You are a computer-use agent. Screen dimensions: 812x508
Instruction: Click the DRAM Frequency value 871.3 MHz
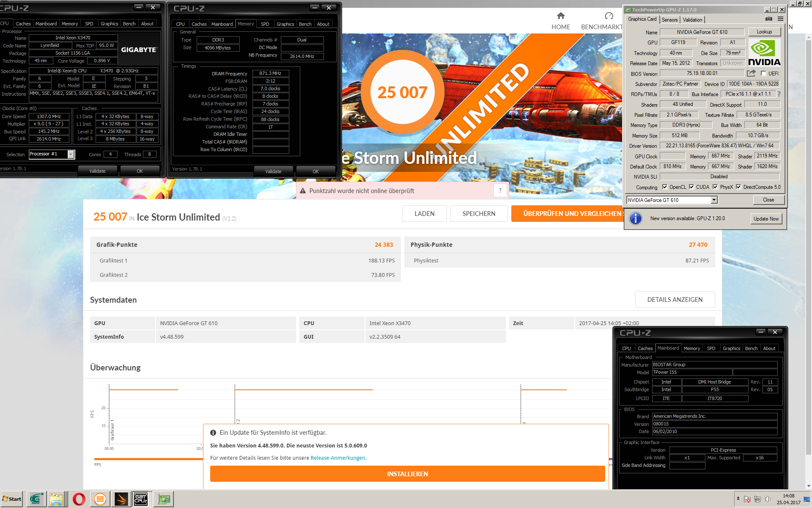pyautogui.click(x=271, y=73)
